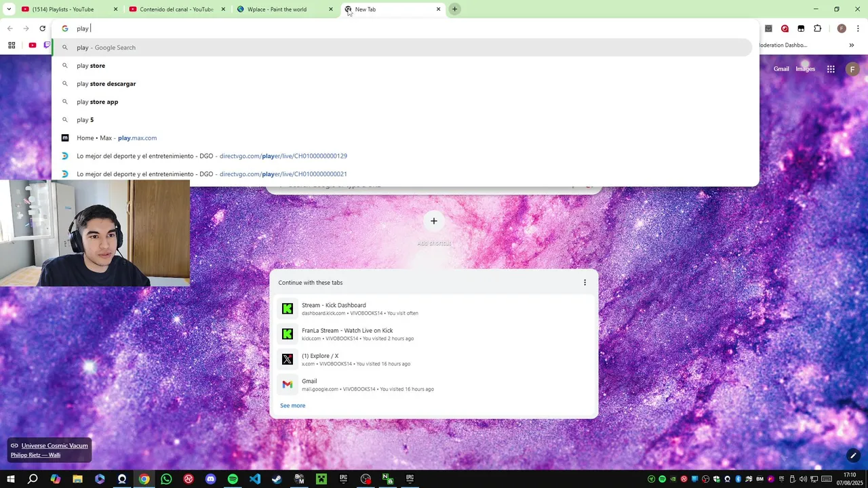Reload the page with refresh icon
The height and width of the screenshot is (488, 868).
42,28
